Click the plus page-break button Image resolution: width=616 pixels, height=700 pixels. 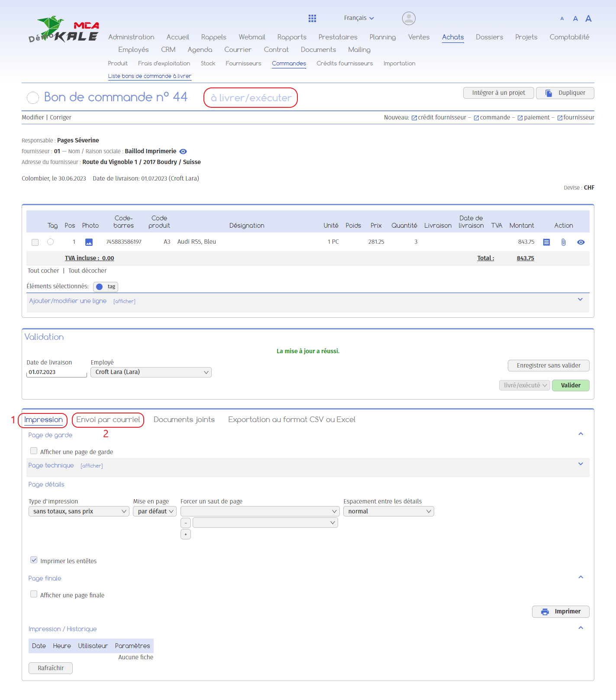coord(186,534)
